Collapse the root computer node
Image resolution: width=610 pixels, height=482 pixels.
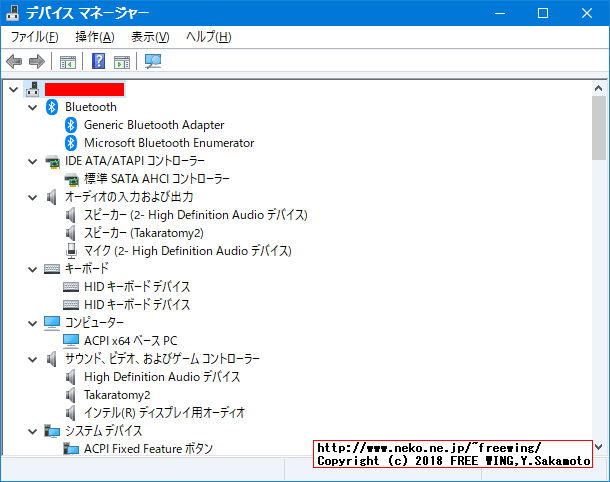pos(14,90)
